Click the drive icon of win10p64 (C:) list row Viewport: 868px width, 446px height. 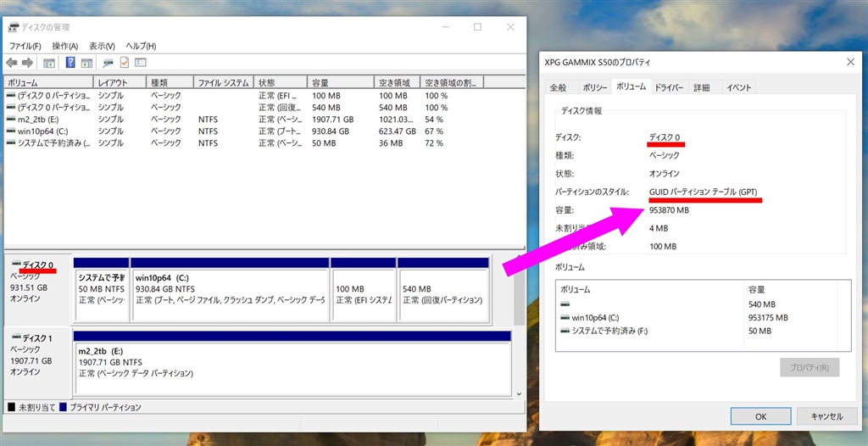click(11, 131)
